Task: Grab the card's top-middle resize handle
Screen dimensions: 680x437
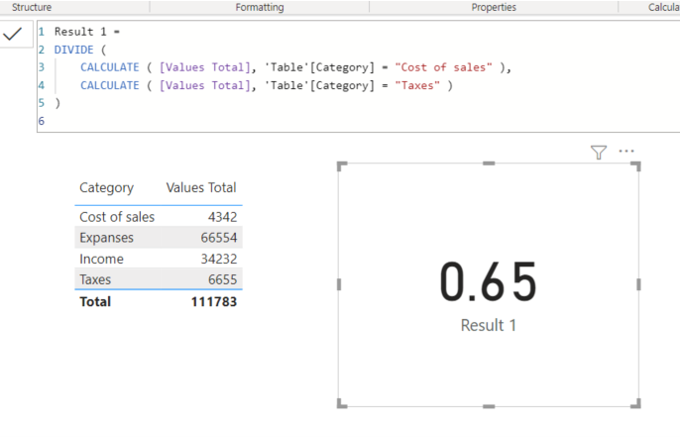Action: (489, 163)
